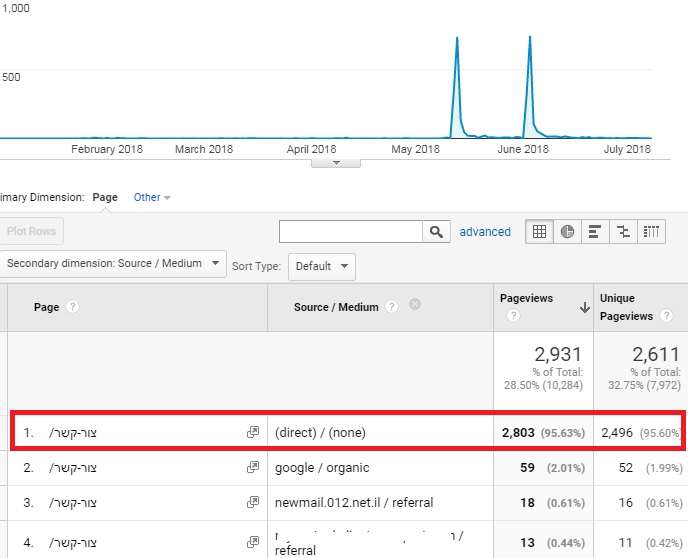This screenshot has width=688, height=558.
Task: Expand the Other primary dimension menu
Action: (x=152, y=197)
